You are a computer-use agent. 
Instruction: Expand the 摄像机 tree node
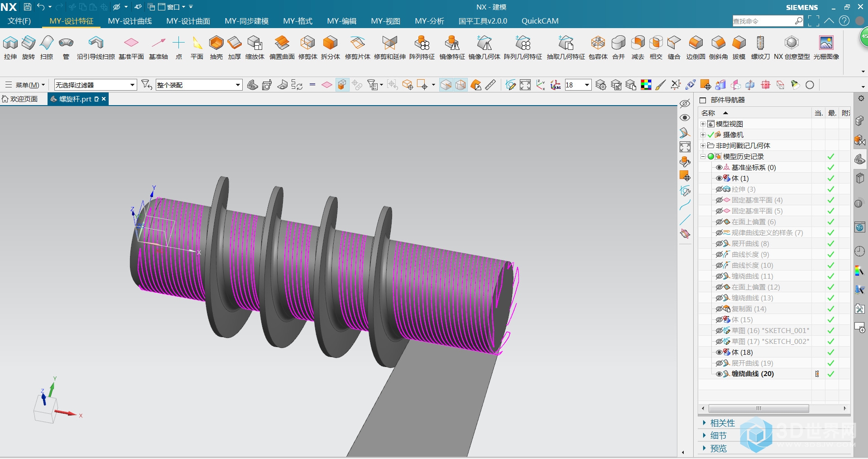tap(703, 135)
